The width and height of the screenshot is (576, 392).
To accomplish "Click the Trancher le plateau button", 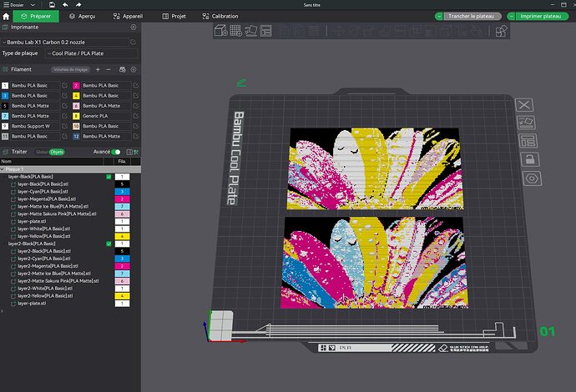I will (x=472, y=16).
